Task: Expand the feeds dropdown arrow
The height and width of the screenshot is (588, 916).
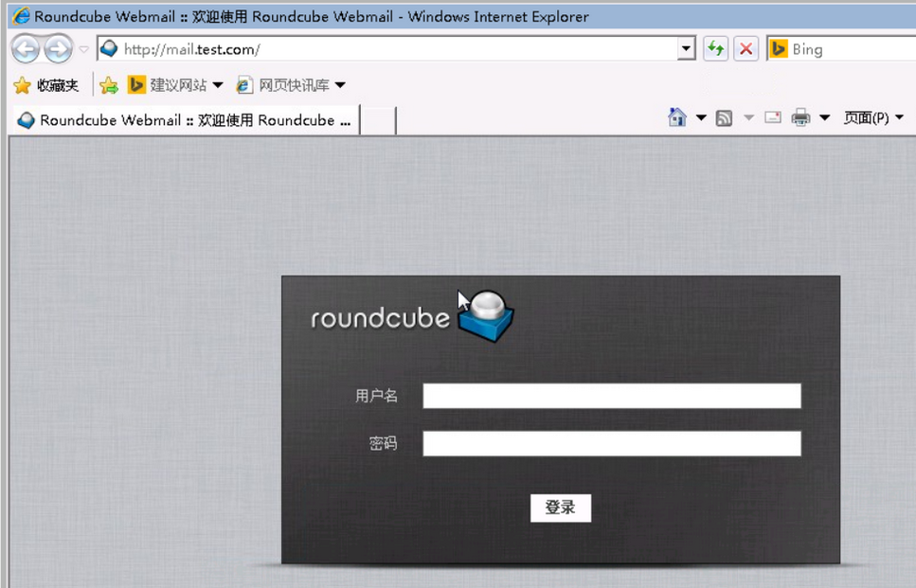Action: pos(749,118)
